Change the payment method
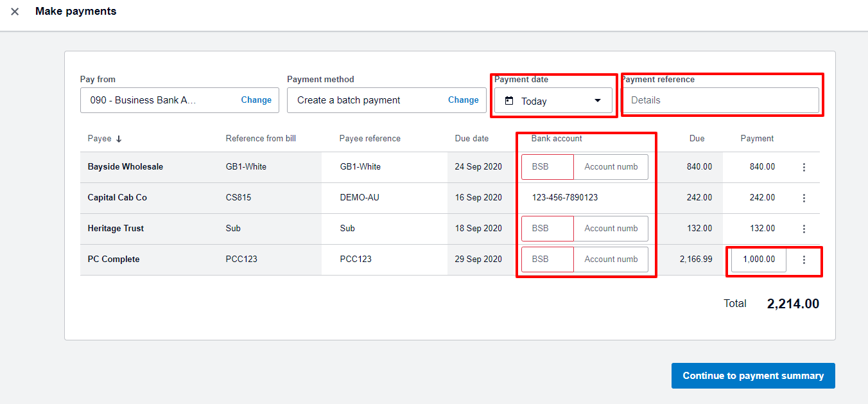Viewport: 868px width, 404px height. tap(463, 100)
